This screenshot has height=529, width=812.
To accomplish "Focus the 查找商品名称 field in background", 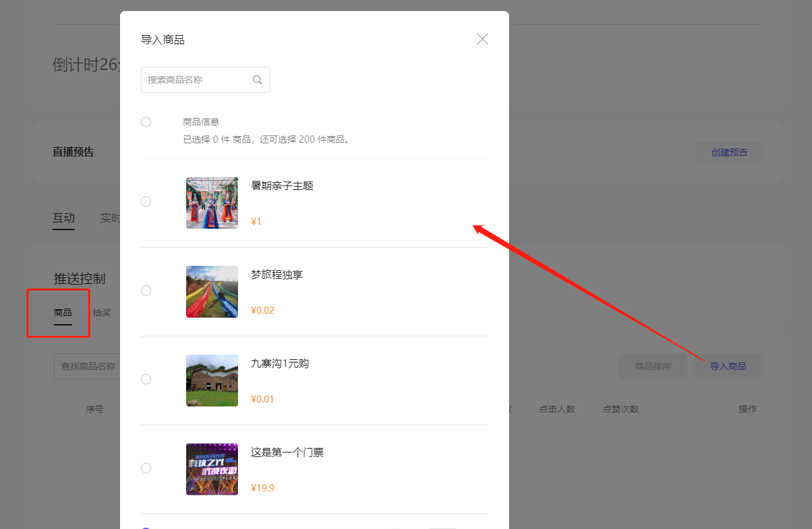I will point(88,366).
